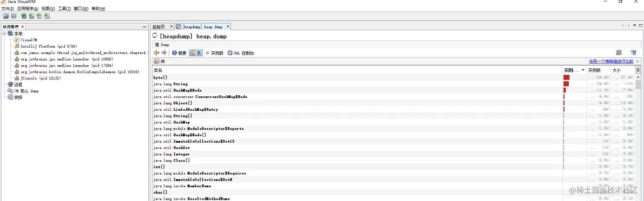Sort by the 大小 column header
This screenshot has height=201, width=644.
[x=623, y=70]
